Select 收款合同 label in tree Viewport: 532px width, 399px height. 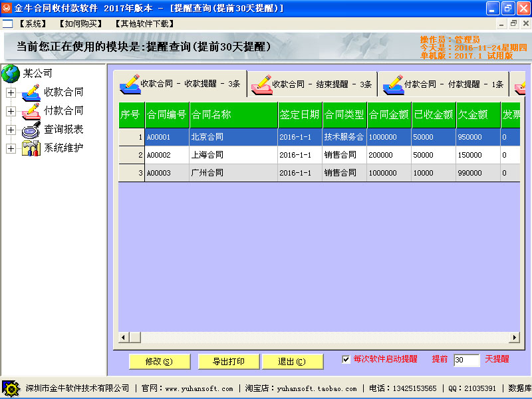pyautogui.click(x=63, y=92)
